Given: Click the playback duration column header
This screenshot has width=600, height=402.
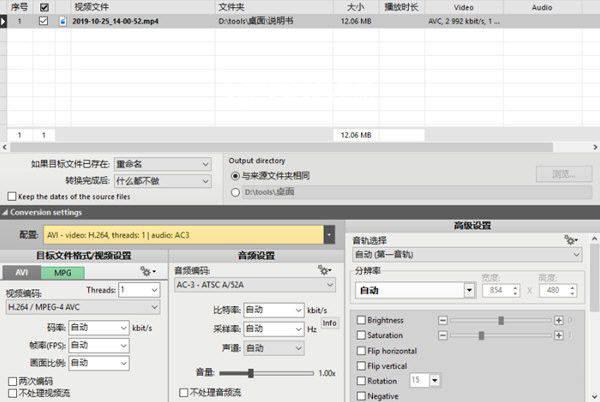Looking at the screenshot, I should [401, 7].
